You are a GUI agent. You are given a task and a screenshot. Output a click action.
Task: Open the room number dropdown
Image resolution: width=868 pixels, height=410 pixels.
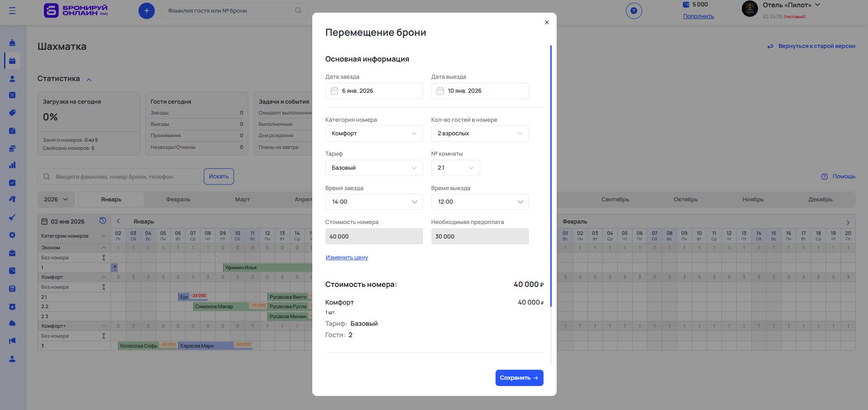(x=455, y=168)
